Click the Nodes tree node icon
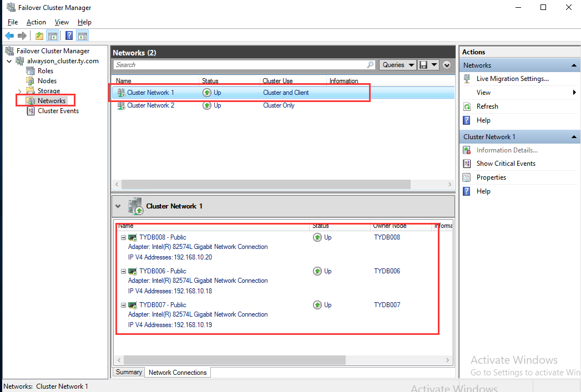 (31, 81)
